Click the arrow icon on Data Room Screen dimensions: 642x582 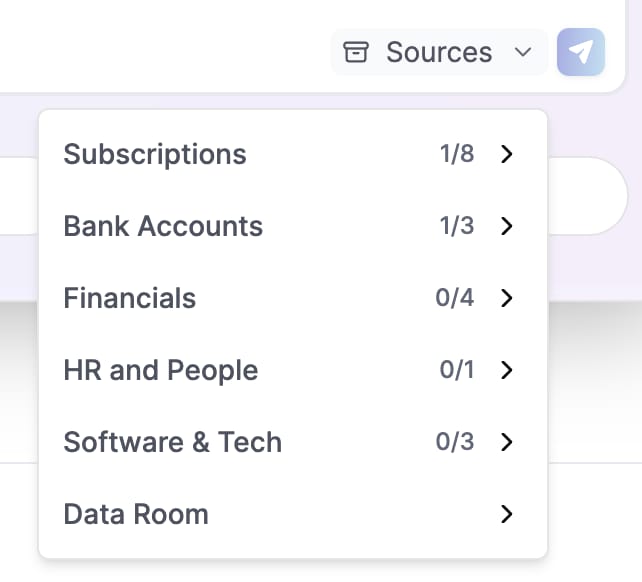507,514
